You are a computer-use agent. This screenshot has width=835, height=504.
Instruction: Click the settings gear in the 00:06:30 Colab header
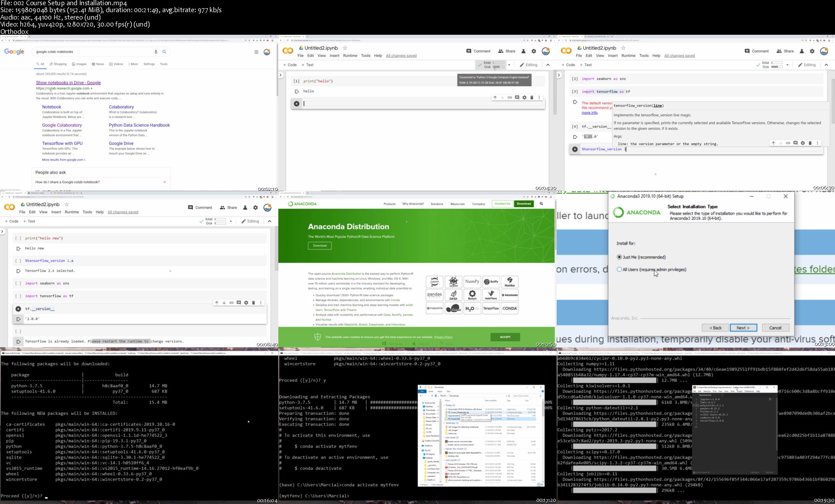(812, 51)
